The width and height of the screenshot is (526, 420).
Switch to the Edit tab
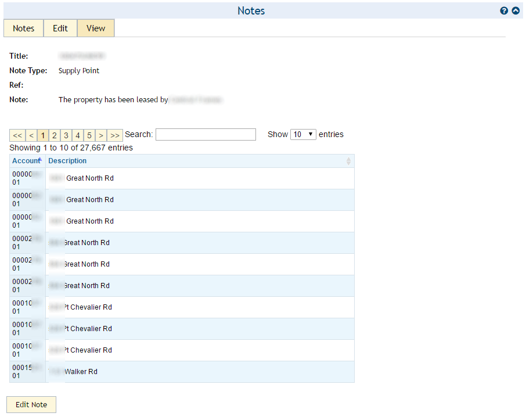point(60,28)
